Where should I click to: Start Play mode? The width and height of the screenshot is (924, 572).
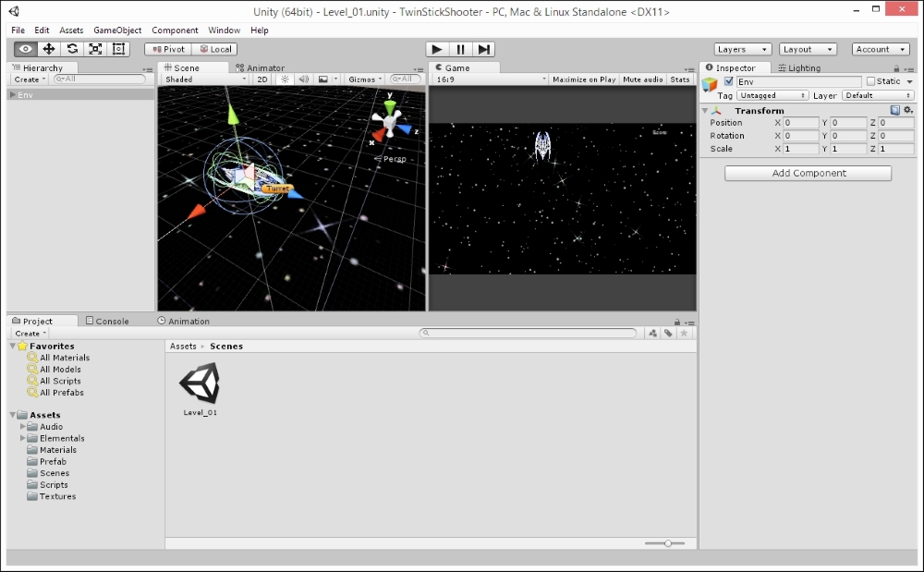click(x=437, y=50)
